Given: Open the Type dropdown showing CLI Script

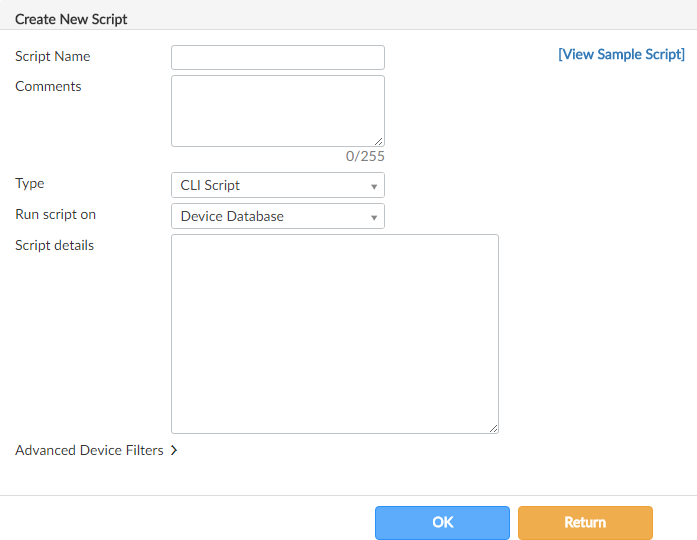Looking at the screenshot, I should click(x=277, y=185).
